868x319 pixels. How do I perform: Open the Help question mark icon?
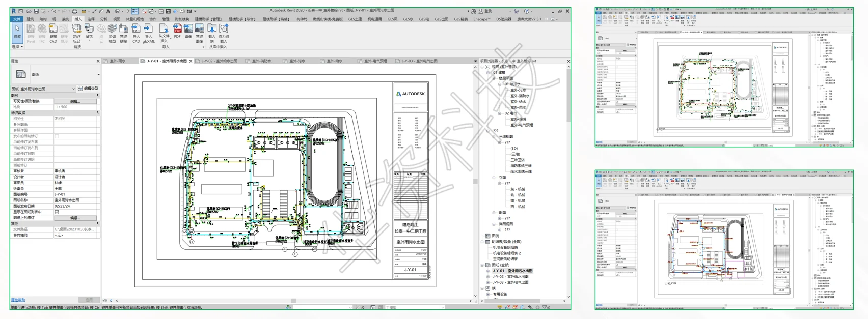[527, 11]
